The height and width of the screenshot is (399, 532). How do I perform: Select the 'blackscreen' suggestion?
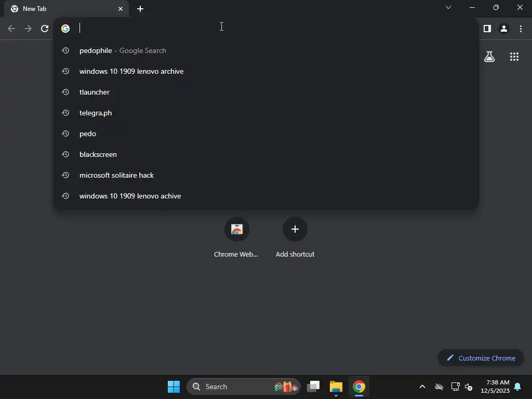tap(267, 154)
